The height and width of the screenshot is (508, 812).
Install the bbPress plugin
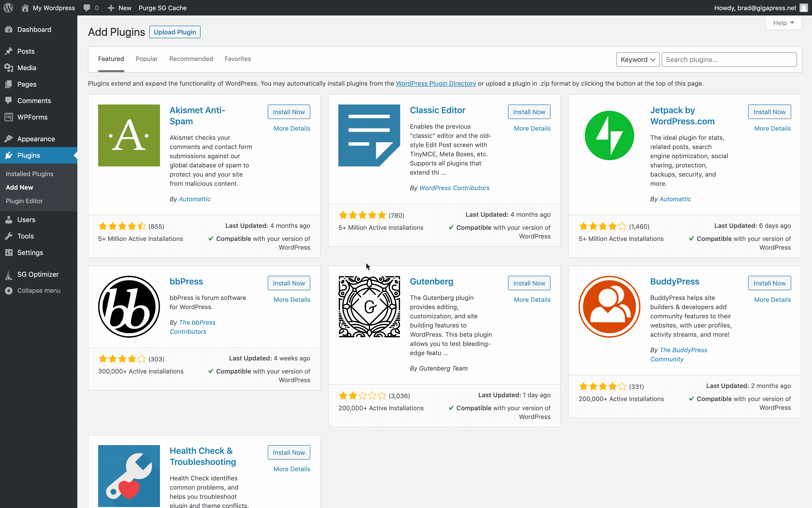click(289, 283)
